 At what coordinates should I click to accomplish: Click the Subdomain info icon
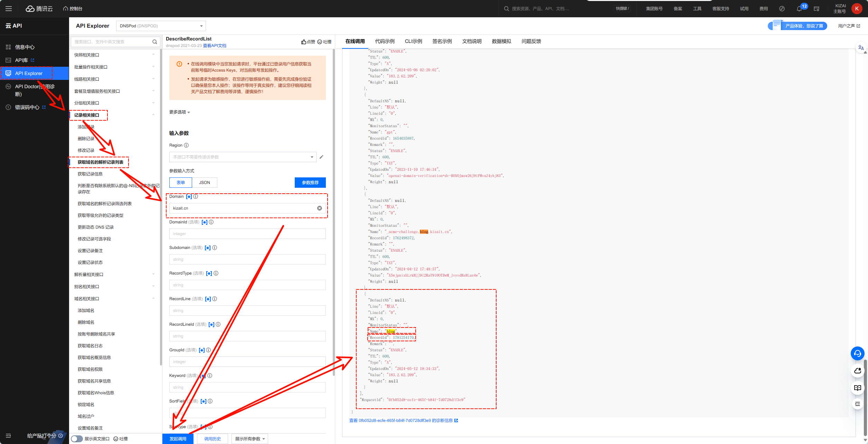tap(215, 248)
